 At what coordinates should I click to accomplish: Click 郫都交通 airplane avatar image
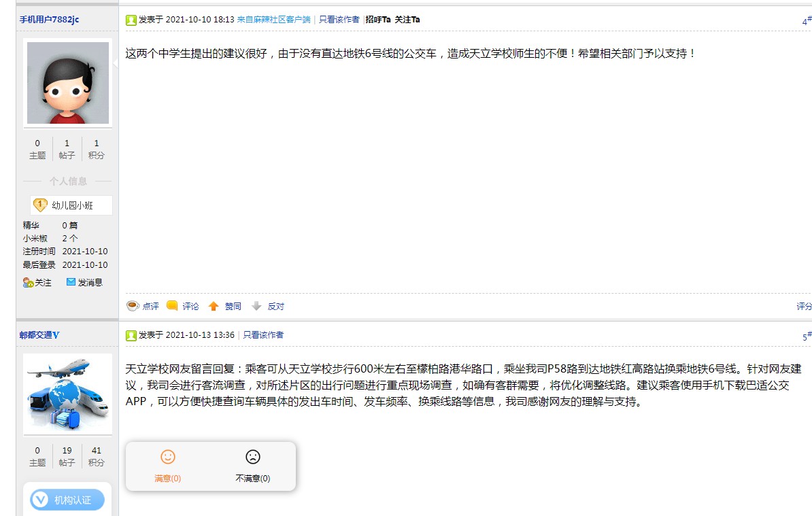67,394
